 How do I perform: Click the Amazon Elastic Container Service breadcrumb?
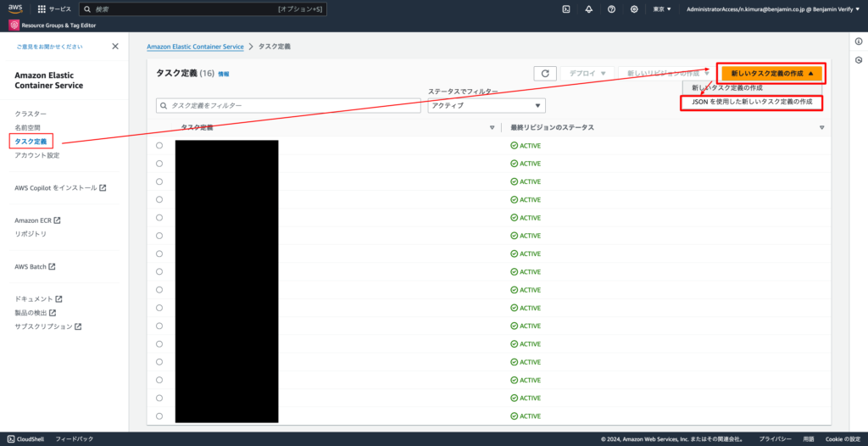(x=195, y=47)
